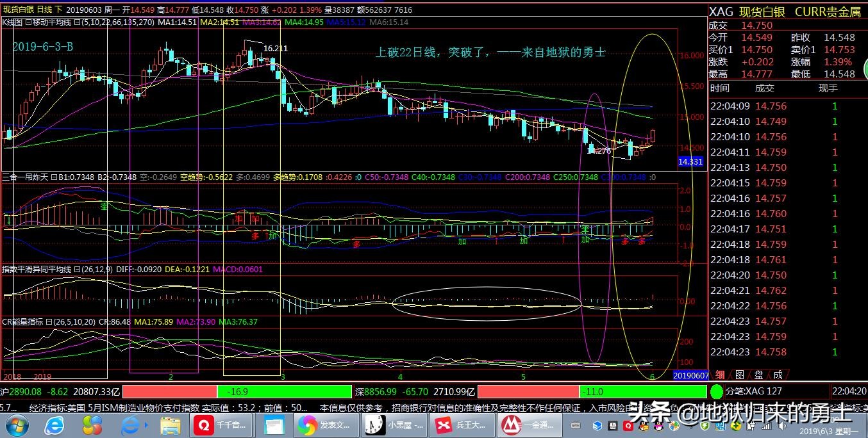Open Internet Explorer from the taskbar
868x438 pixels.
55,425
